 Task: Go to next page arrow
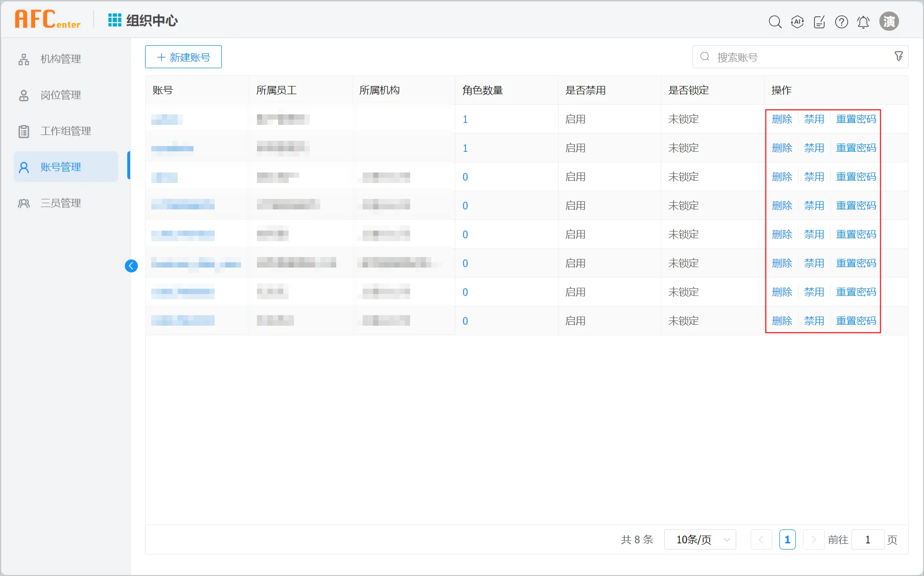tap(813, 539)
